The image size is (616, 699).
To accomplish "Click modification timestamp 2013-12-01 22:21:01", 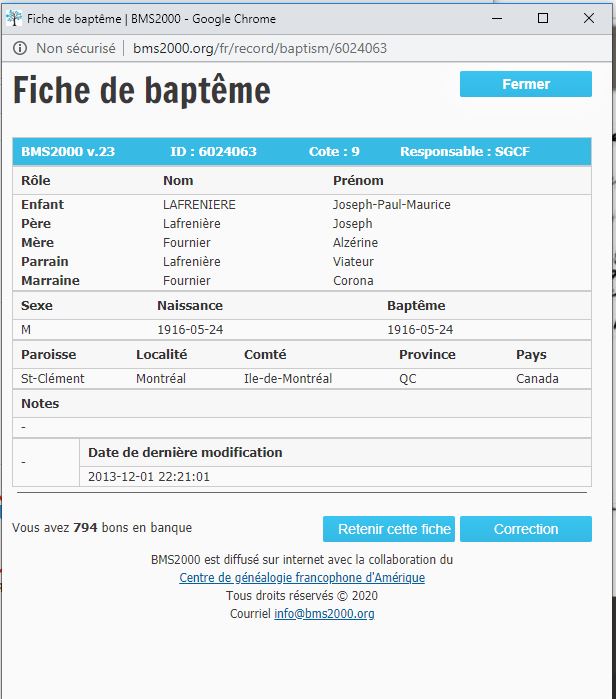I will coord(149,477).
